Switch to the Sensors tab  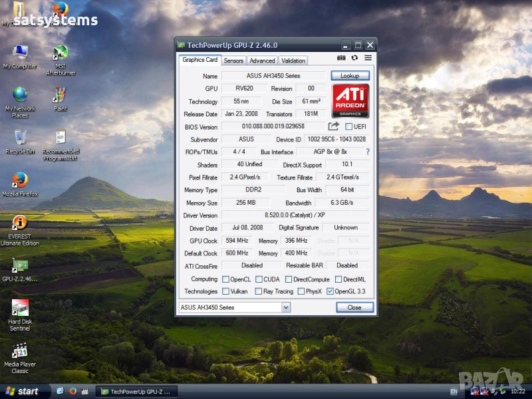pos(233,61)
